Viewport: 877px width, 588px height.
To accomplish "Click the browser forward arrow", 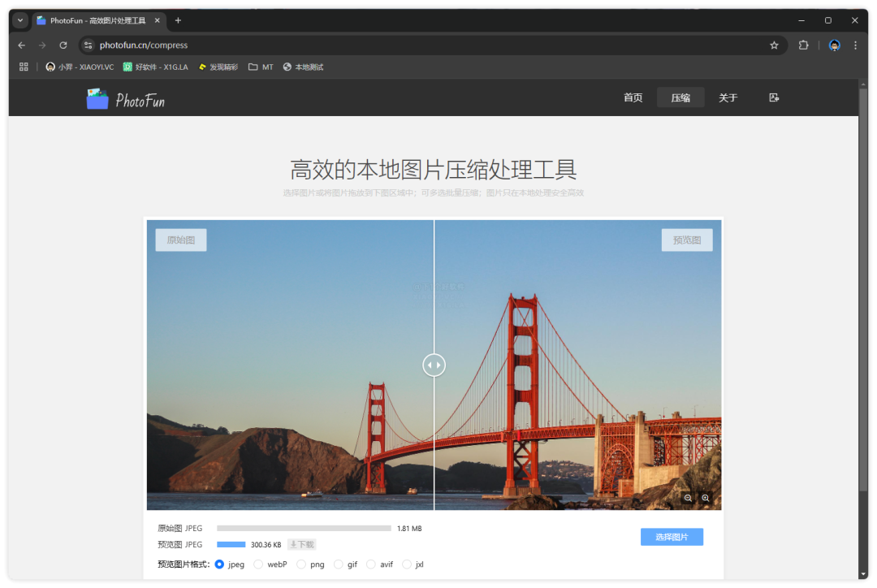I will 42,45.
